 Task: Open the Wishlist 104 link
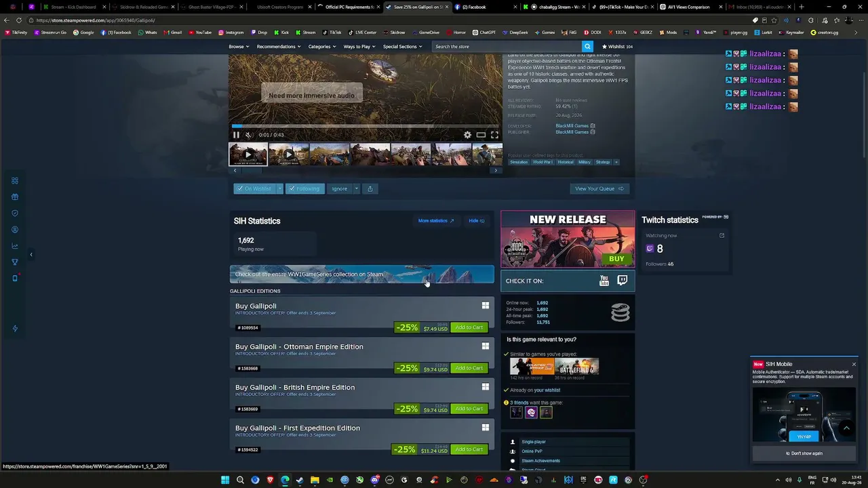617,47
